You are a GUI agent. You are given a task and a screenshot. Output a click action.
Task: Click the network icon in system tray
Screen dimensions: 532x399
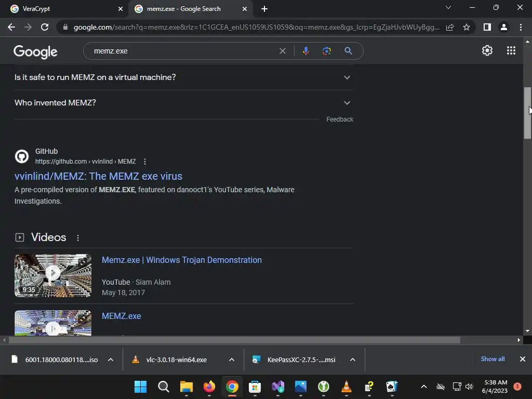[x=457, y=387]
